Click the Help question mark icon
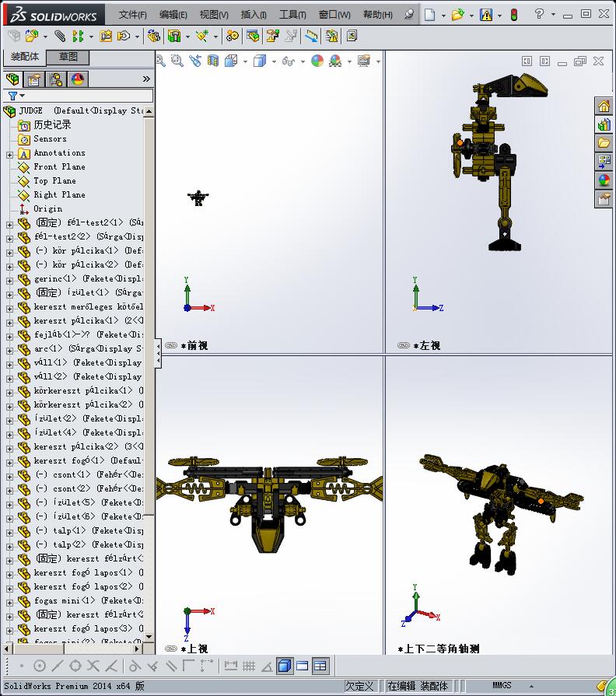616x696 pixels. click(x=539, y=14)
